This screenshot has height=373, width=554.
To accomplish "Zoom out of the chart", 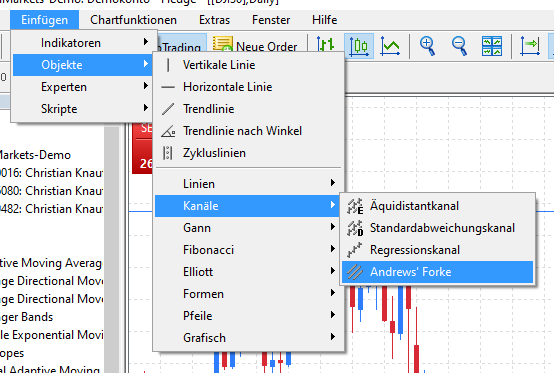I will 460,46.
